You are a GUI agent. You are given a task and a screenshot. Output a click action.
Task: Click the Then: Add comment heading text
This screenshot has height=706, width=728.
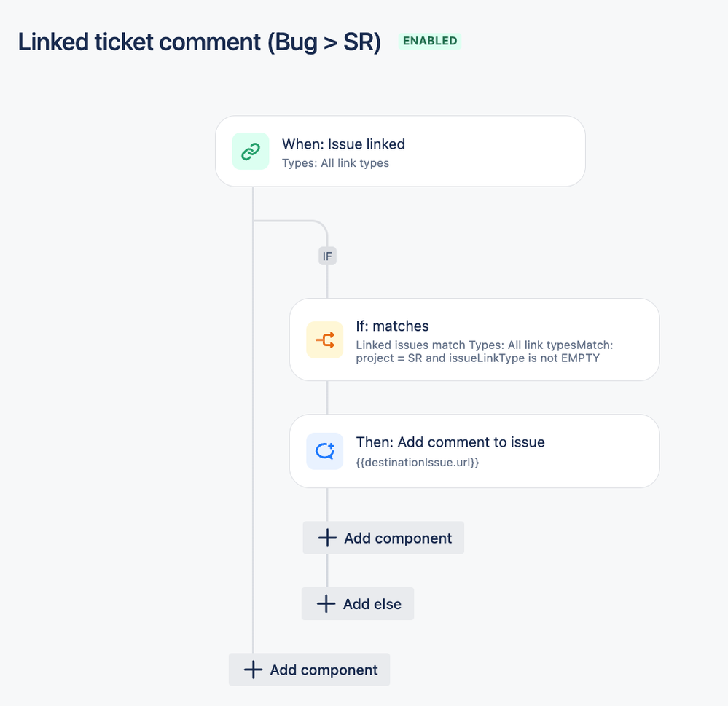pyautogui.click(x=450, y=442)
